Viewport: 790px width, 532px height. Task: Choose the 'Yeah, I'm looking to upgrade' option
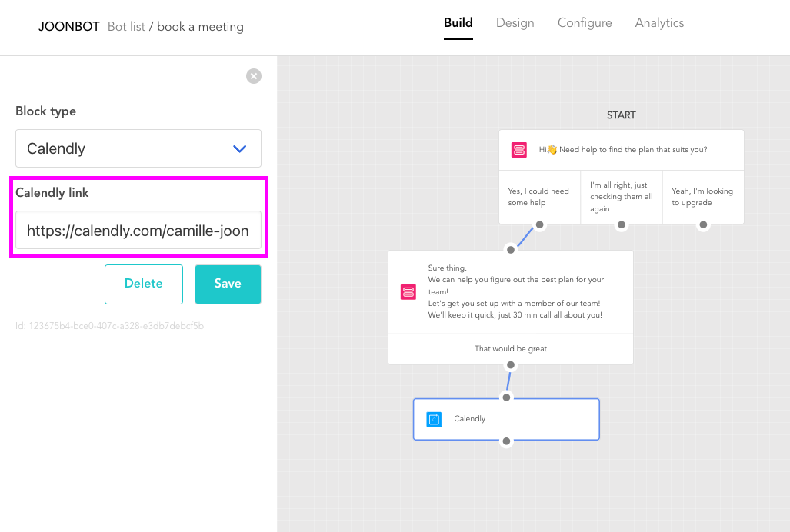click(x=703, y=197)
